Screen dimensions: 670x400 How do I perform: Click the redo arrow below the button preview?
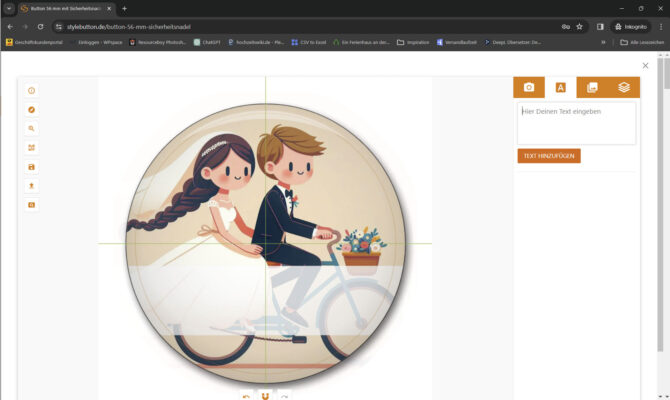pos(285,396)
